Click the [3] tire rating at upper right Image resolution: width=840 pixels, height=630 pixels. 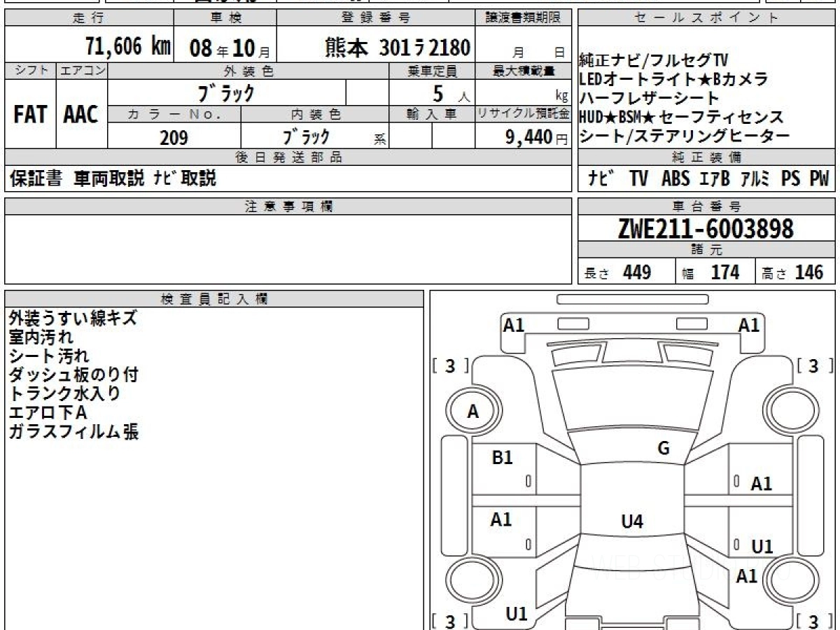point(812,365)
